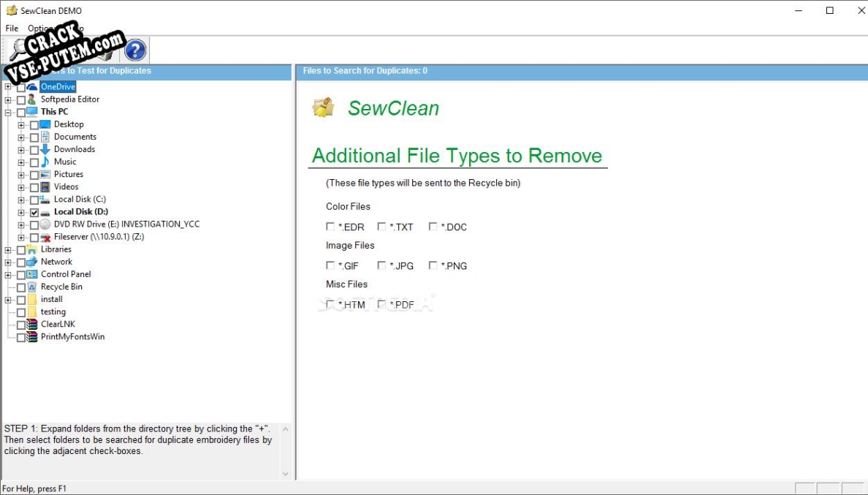
Task: Select the Control Panel tree item
Action: [66, 274]
